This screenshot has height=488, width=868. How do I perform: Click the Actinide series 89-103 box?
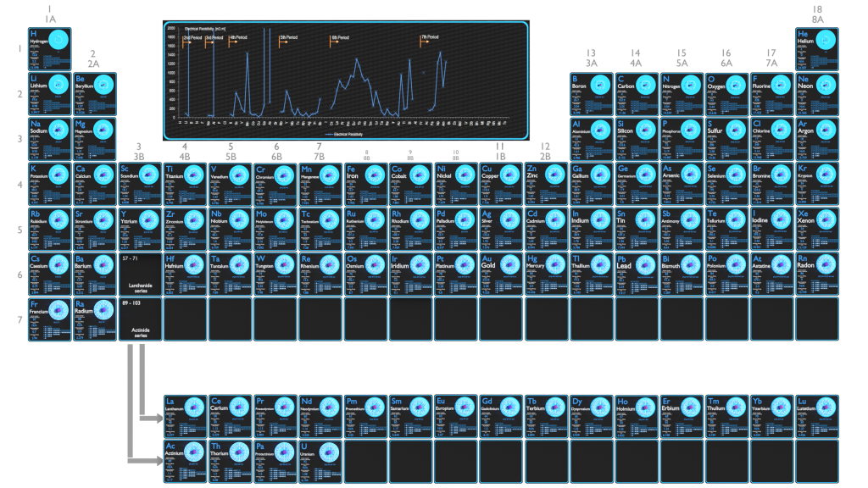coord(140,319)
